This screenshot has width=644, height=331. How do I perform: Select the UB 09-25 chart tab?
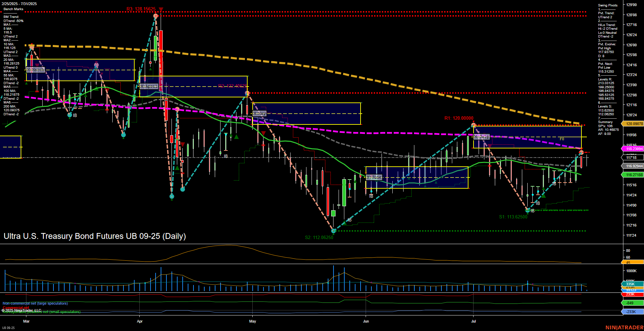tap(8, 328)
